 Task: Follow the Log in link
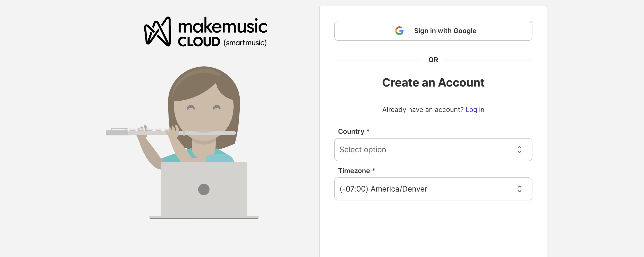(475, 110)
